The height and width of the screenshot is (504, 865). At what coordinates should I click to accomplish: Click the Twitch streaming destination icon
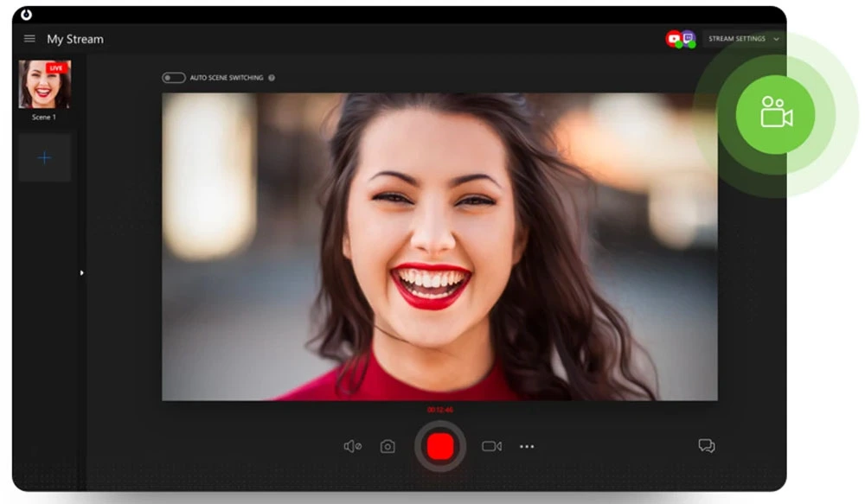(x=687, y=36)
